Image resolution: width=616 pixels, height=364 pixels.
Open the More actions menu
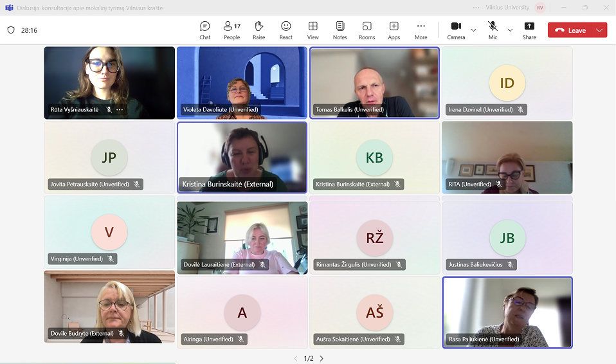pos(421,30)
